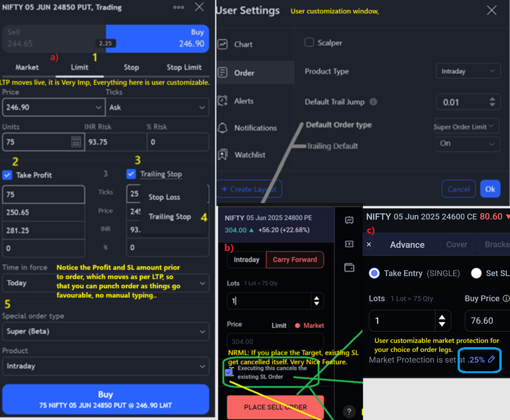Image resolution: width=510 pixels, height=420 pixels.
Task: Toggle the cancel existing SL Order checkbox
Action: click(229, 372)
